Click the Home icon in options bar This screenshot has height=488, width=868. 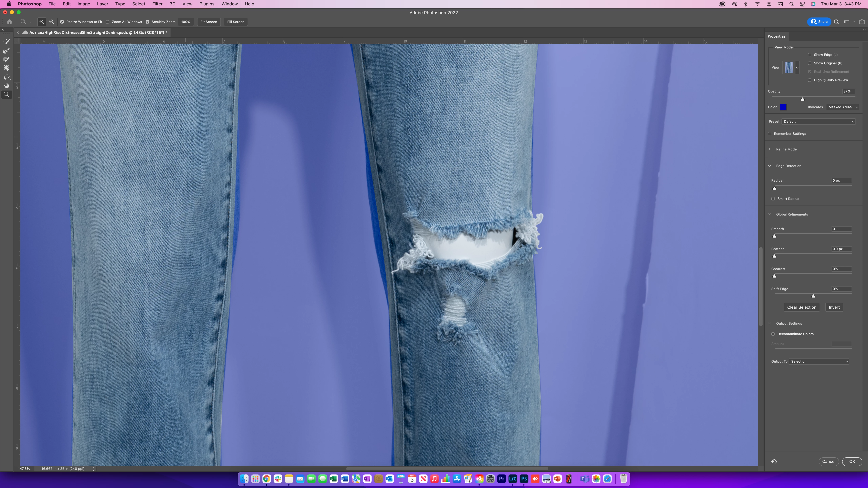[9, 22]
